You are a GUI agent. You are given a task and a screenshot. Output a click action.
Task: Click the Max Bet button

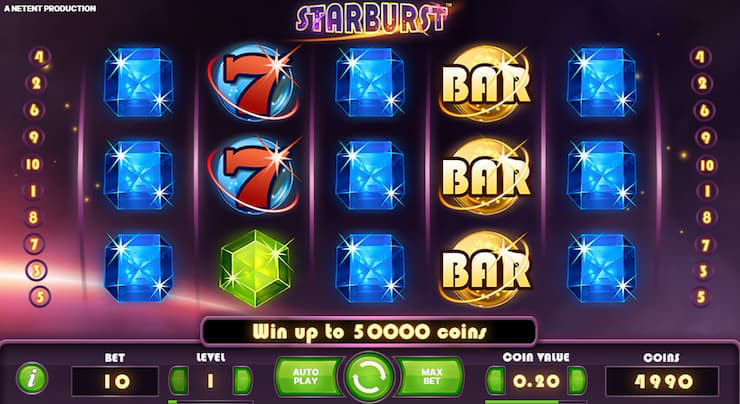tap(429, 377)
